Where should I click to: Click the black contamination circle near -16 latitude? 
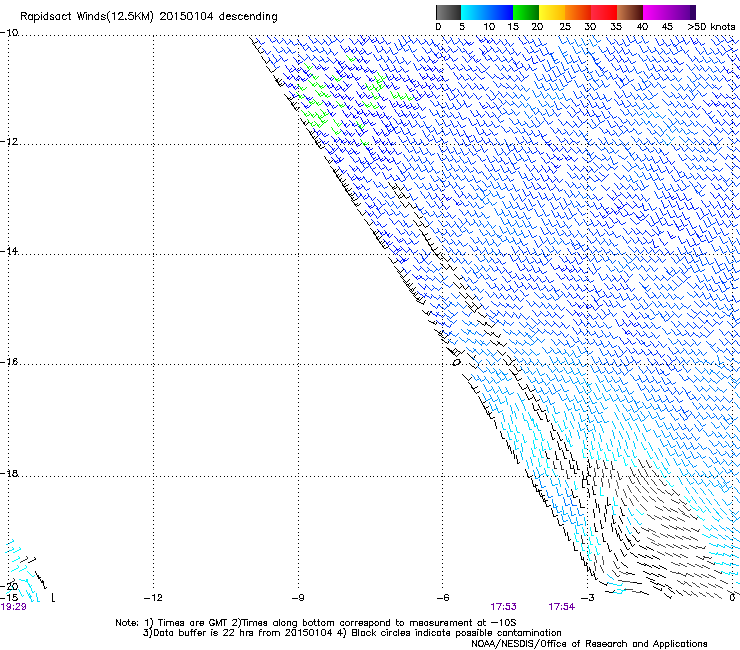pos(456,363)
